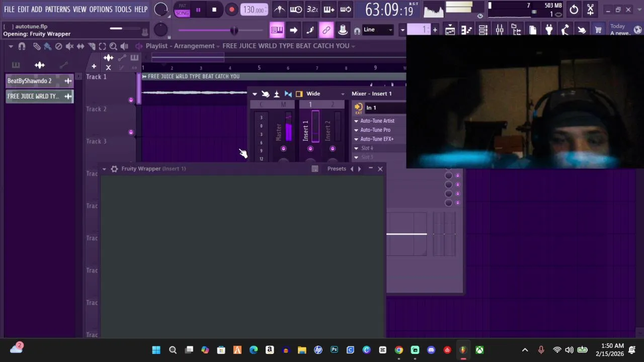This screenshot has height=362, width=644.
Task: Open the Browser view icon
Action: [x=516, y=30]
